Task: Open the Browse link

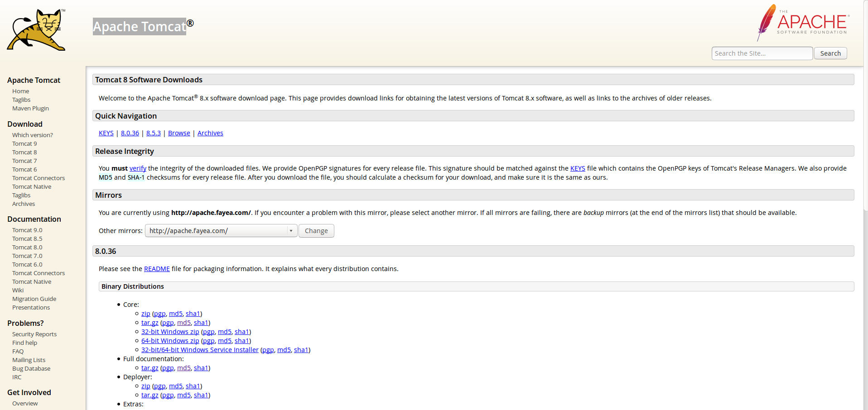Action: pyautogui.click(x=179, y=133)
